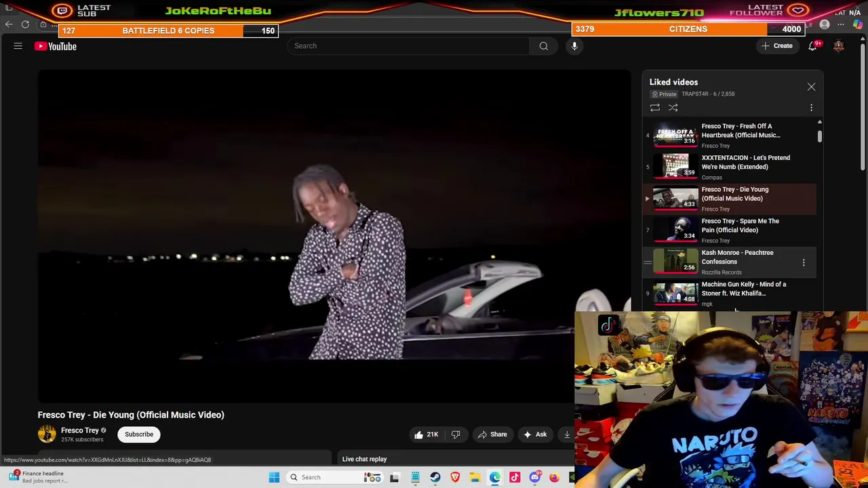The width and height of the screenshot is (868, 488).
Task: Play XXXTENTACION - Let's Pretend We're Numb
Action: pos(730,166)
